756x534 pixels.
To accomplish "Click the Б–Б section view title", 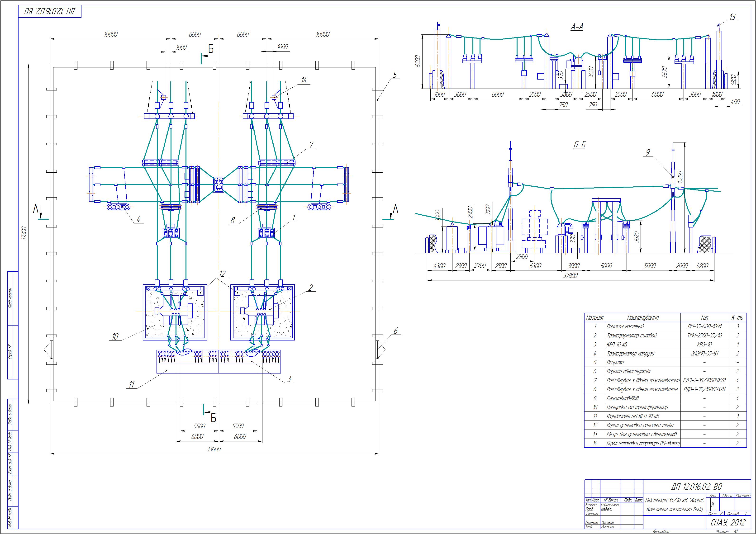I will (x=580, y=145).
